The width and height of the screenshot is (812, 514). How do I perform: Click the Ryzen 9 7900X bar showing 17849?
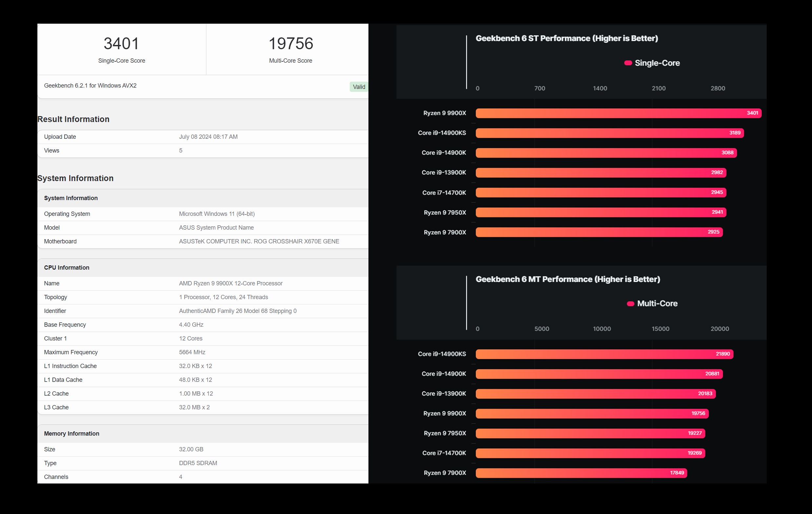[x=581, y=473]
